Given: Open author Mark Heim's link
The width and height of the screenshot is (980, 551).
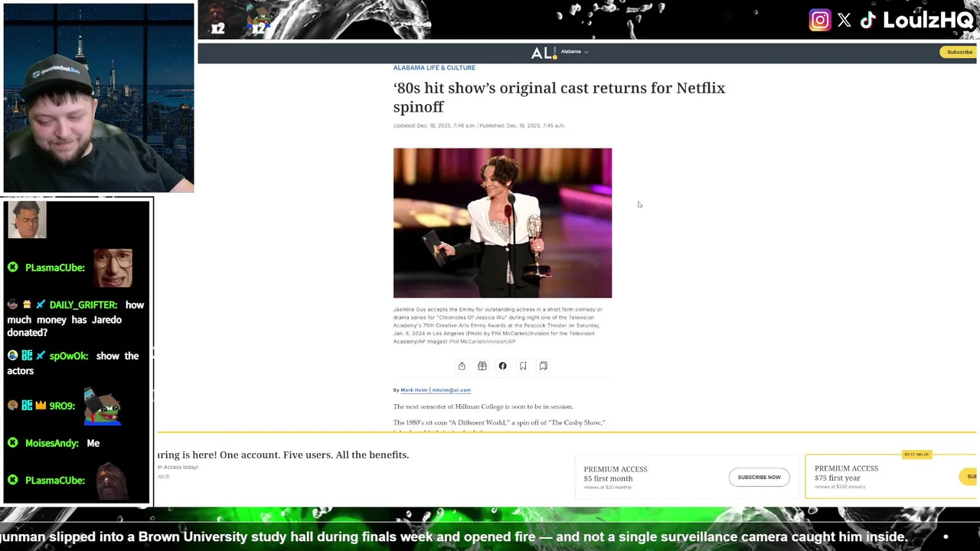Looking at the screenshot, I should (x=413, y=390).
